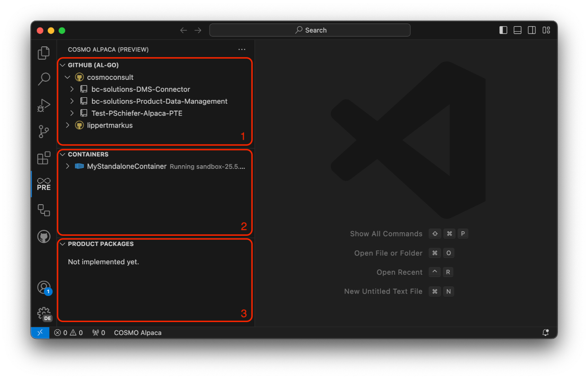588x379 pixels.
Task: Expand the bc-solutions-DMS-Connector repository
Action: tap(72, 89)
